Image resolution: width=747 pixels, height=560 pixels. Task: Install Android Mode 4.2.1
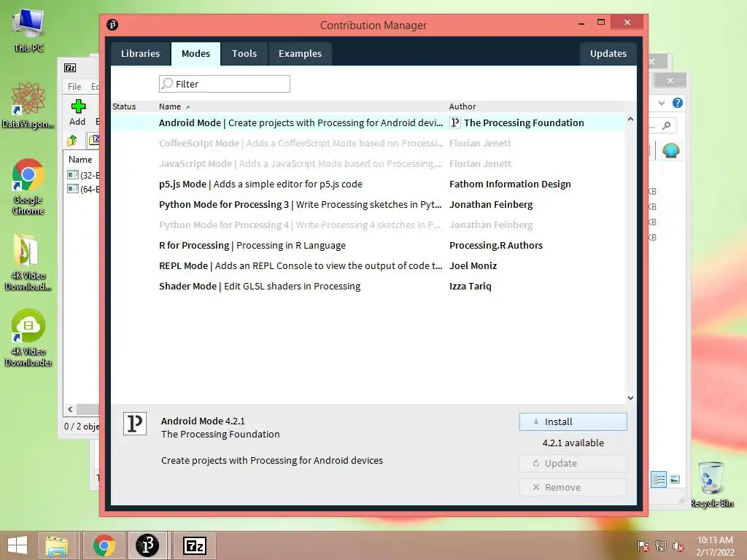pyautogui.click(x=573, y=422)
